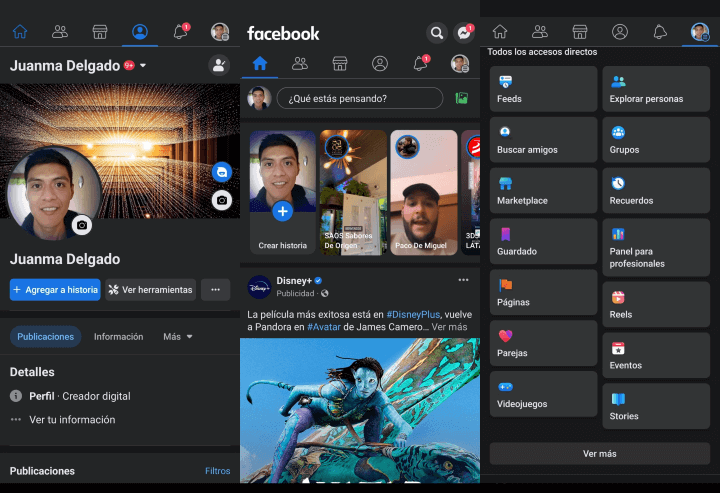Screen dimensions: 720x493
Task: Click Disney+ page avatar in post
Action: click(259, 287)
